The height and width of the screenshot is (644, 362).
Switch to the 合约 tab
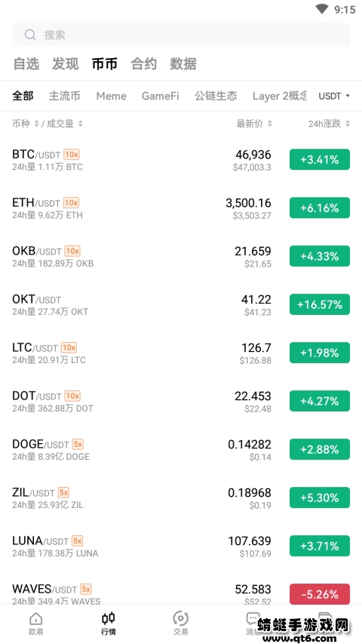pyautogui.click(x=143, y=63)
